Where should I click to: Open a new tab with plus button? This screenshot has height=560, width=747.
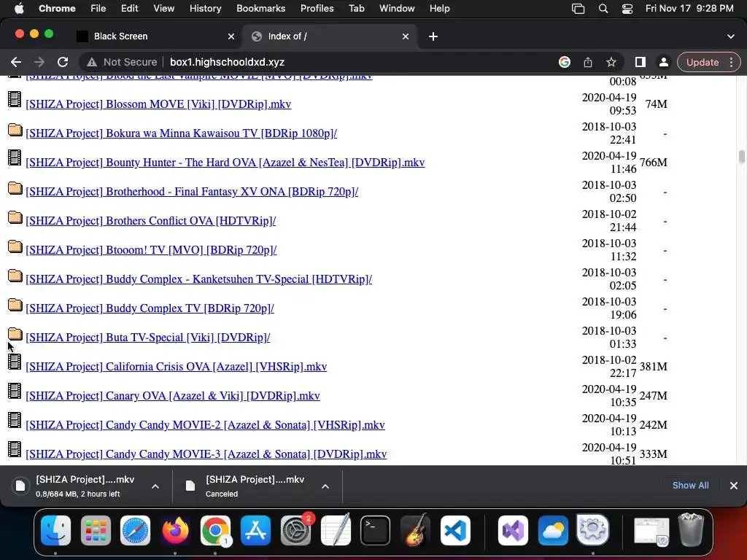[x=433, y=36]
